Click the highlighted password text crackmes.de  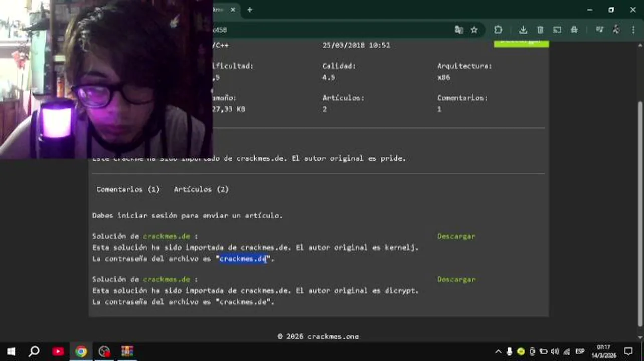pyautogui.click(x=243, y=259)
